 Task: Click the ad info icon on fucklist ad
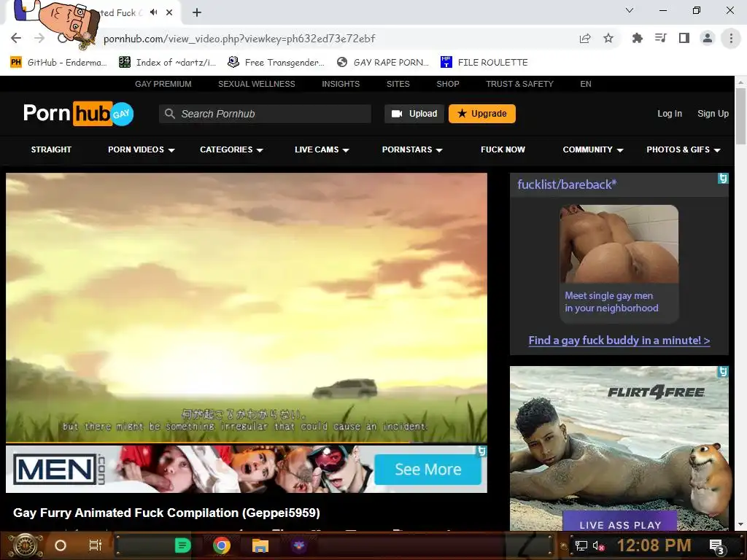coord(723,179)
